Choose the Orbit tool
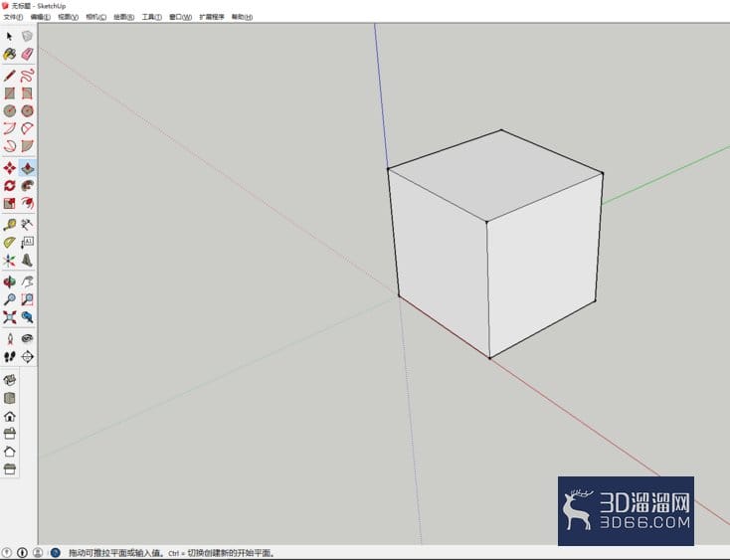Image resolution: width=730 pixels, height=560 pixels. pyautogui.click(x=9, y=282)
